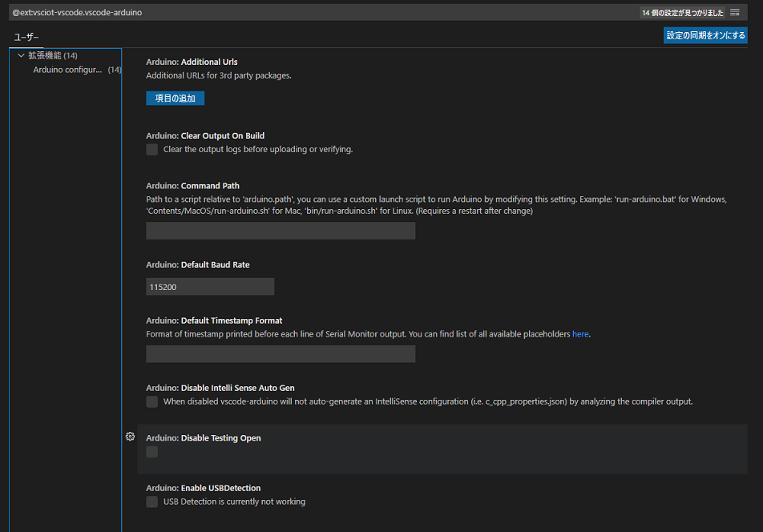Click the Arduino: Enable USBDetection title

point(204,488)
